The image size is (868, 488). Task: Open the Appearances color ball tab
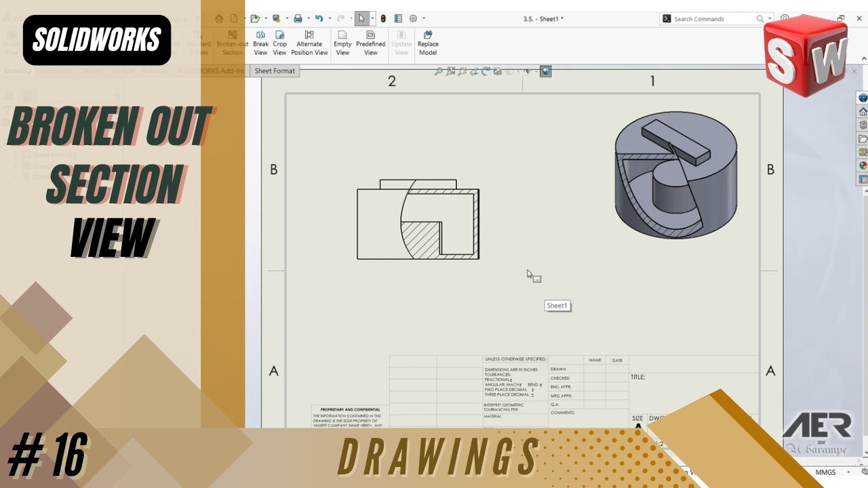click(863, 165)
